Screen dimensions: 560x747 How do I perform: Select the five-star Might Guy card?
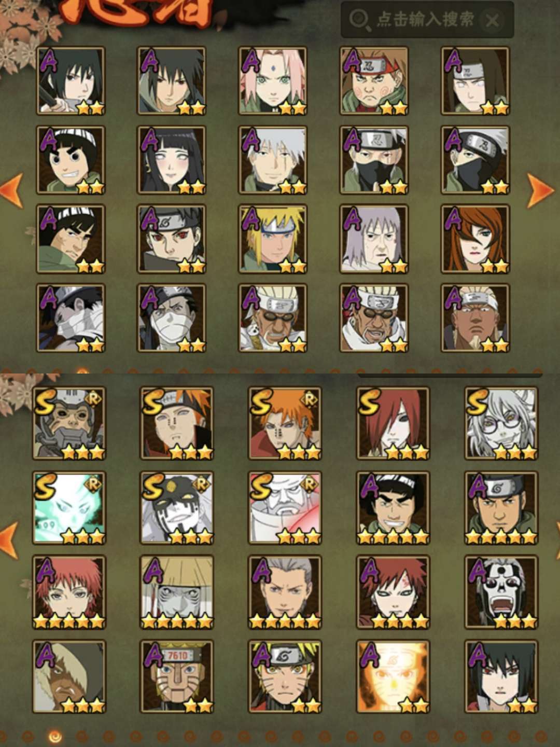(393, 508)
